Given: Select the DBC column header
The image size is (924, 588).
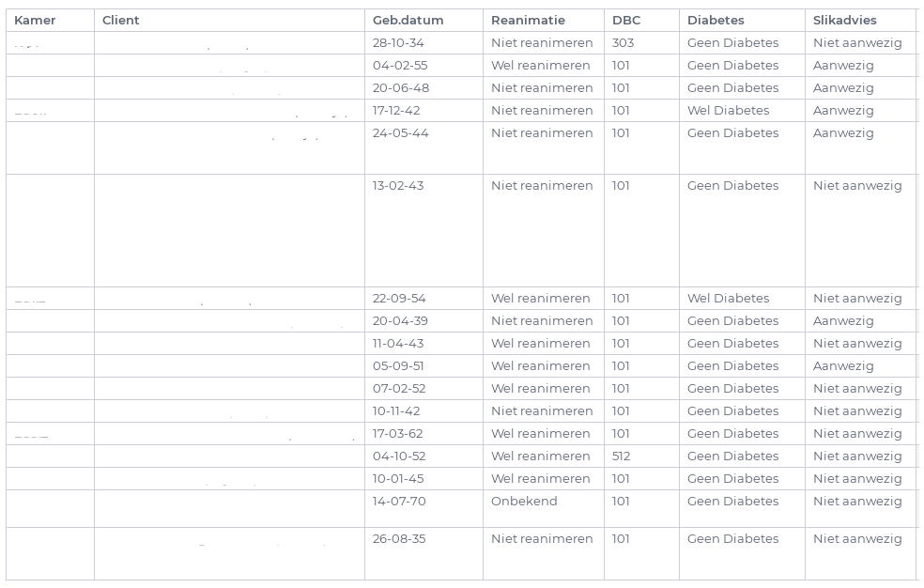Looking at the screenshot, I should click(x=626, y=21).
